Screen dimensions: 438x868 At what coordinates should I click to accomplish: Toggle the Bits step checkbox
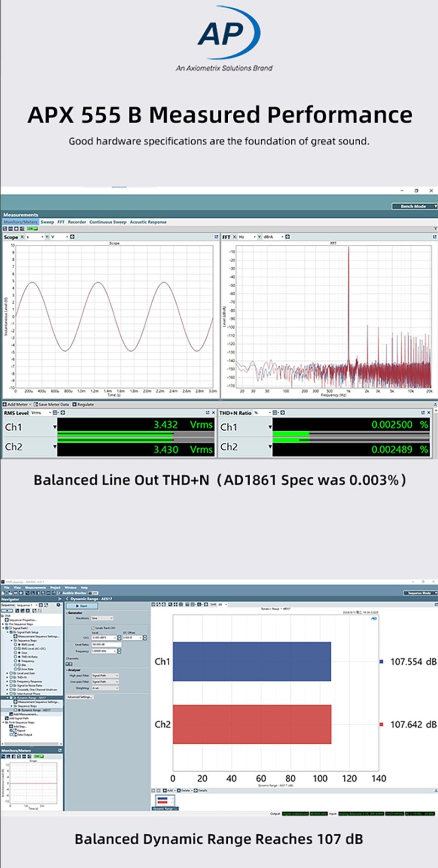(15, 665)
